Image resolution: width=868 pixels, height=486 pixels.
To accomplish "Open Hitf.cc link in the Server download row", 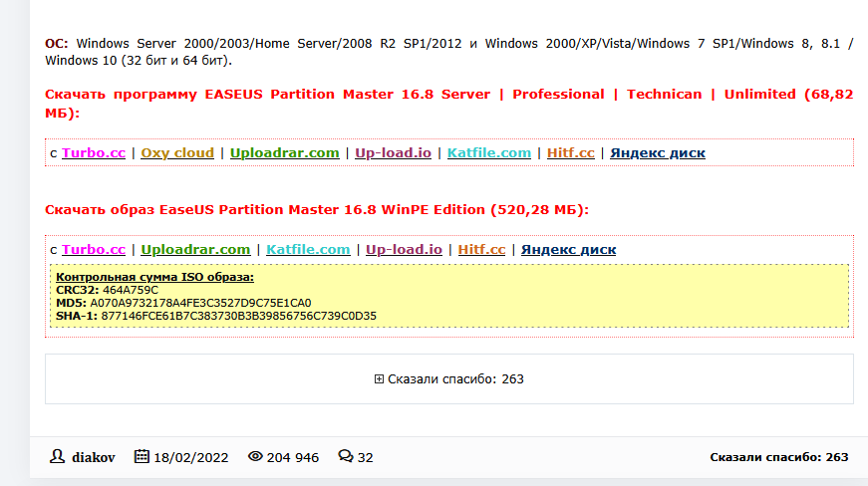I will (571, 152).
